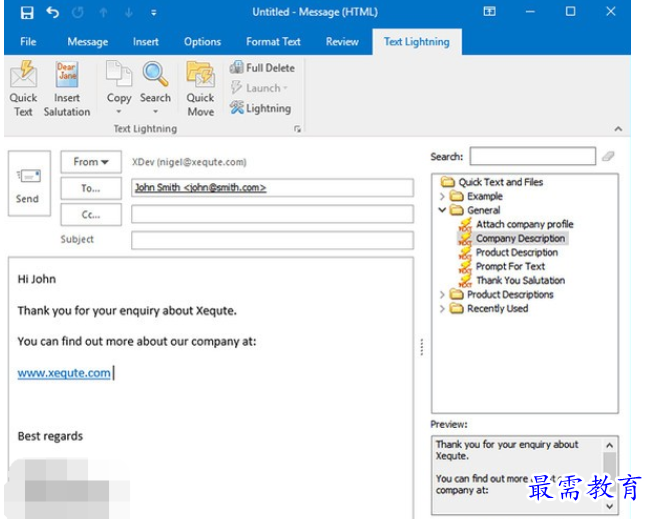
Task: Clear search using the eraser icon
Action: click(608, 157)
